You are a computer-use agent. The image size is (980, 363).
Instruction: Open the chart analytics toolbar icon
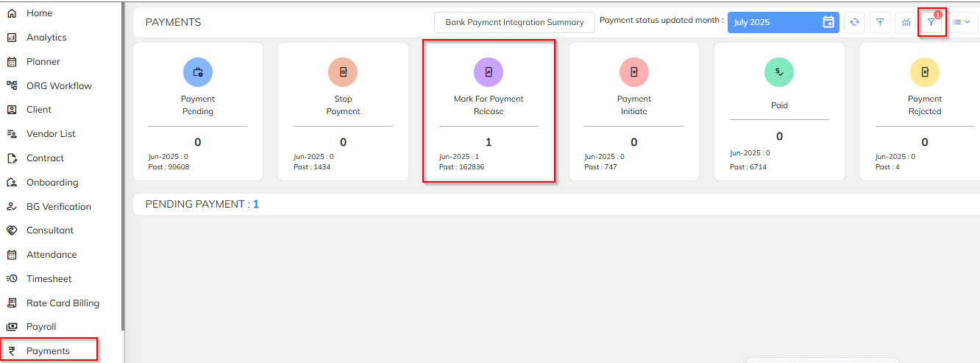click(906, 22)
